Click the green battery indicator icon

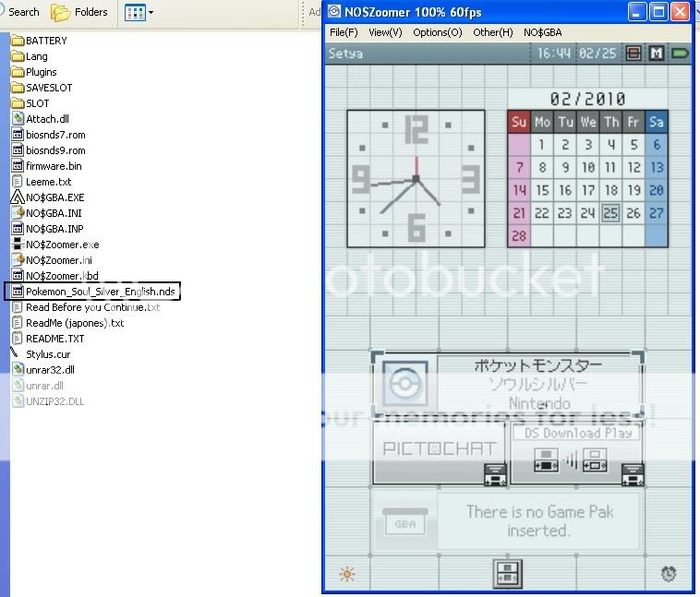(680, 54)
